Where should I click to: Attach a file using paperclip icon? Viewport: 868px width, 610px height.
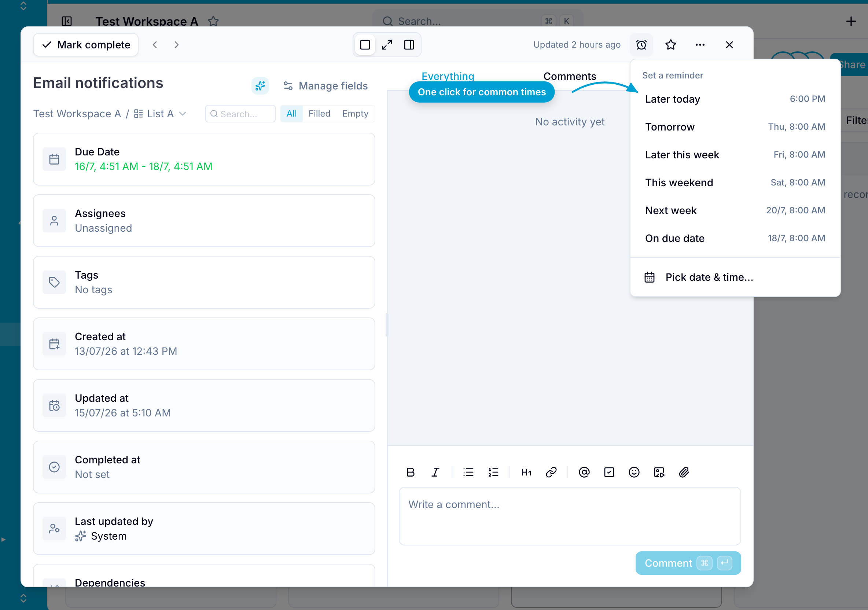coord(684,472)
